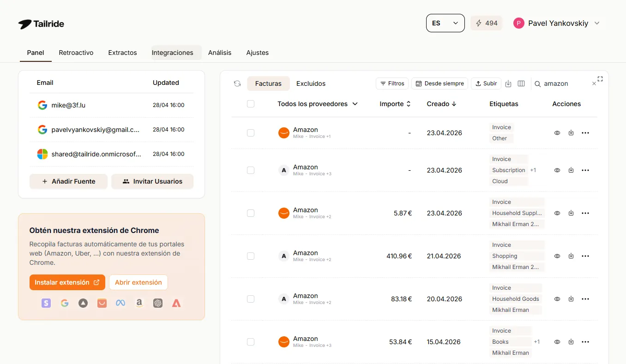The width and height of the screenshot is (626, 364).
Task: Click the Subir upload button
Action: coord(486,84)
